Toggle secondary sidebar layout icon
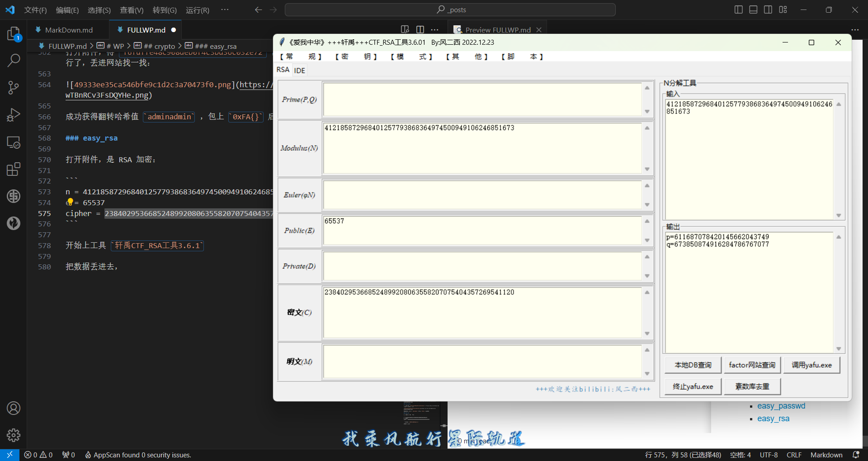Image resolution: width=868 pixels, height=461 pixels. point(768,9)
